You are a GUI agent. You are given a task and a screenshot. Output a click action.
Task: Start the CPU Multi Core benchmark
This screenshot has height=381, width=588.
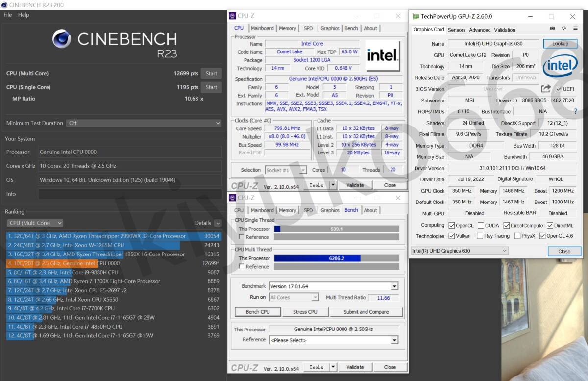211,73
